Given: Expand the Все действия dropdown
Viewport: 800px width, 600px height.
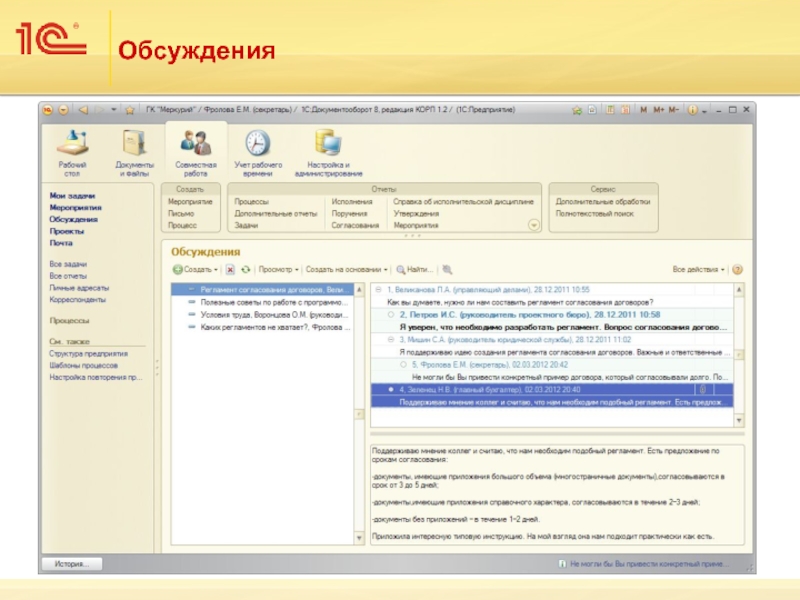Looking at the screenshot, I should click(x=698, y=270).
